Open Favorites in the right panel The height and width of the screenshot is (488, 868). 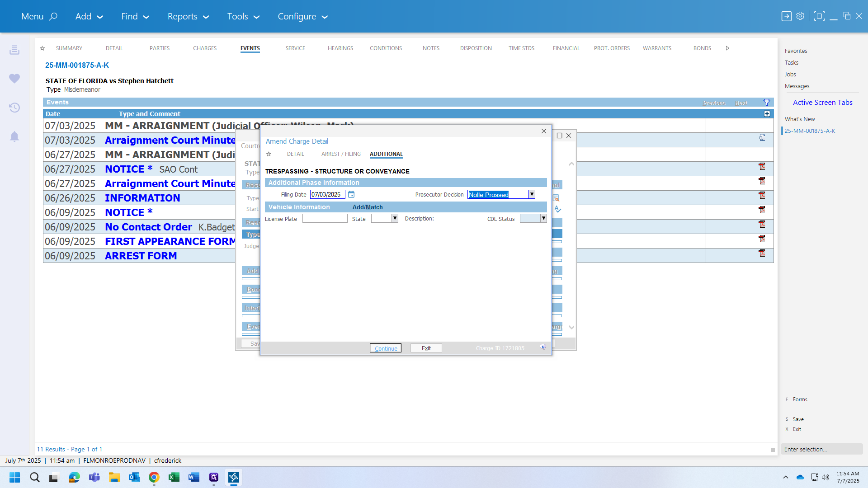796,51
